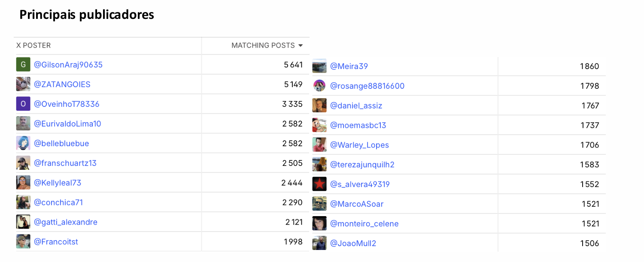
Task: Open the @EurivaldoLima10 profile link
Action: pyautogui.click(x=67, y=124)
